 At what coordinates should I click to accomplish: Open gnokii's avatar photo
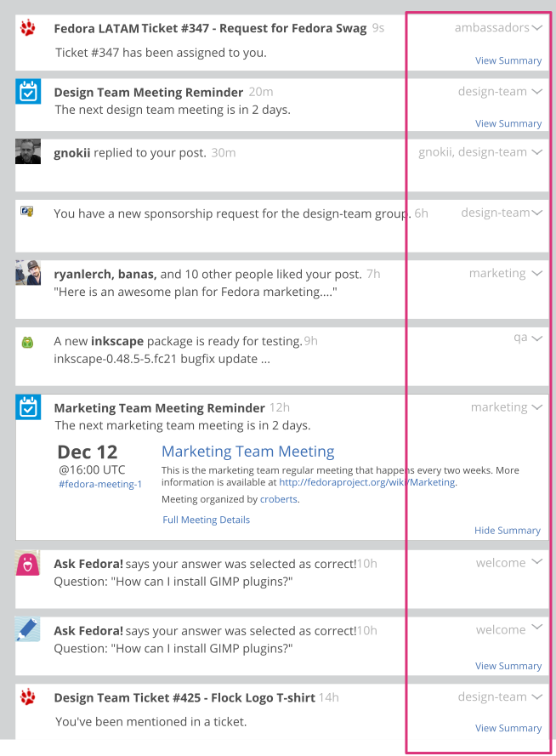coord(28,151)
